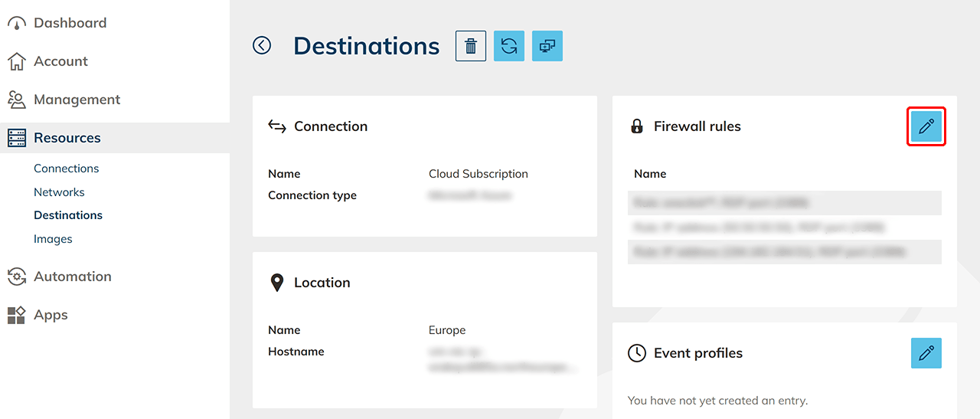Viewport: 980px width, 419px height.
Task: Open the Images submenu page
Action: [53, 239]
